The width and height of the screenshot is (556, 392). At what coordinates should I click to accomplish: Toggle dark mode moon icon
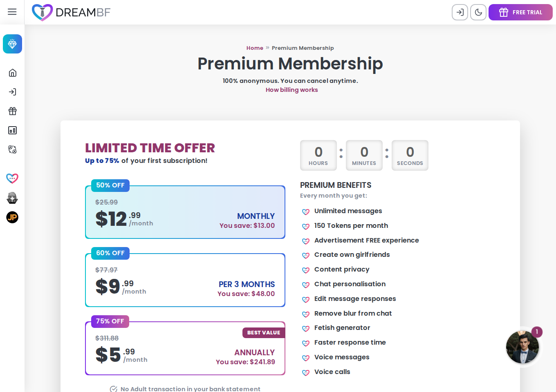click(x=478, y=12)
